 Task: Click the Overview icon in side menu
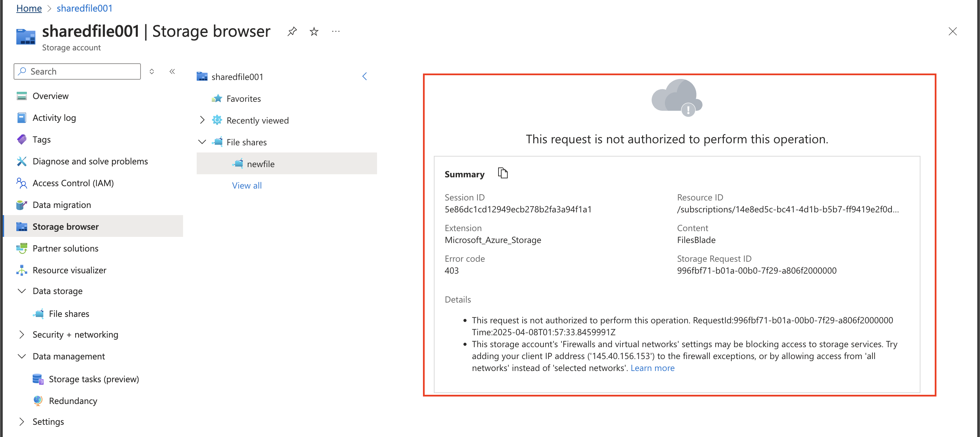22,96
